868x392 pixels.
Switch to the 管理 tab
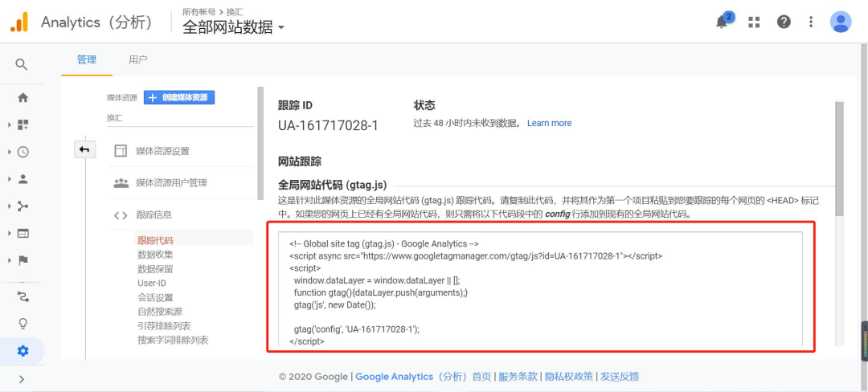[87, 59]
